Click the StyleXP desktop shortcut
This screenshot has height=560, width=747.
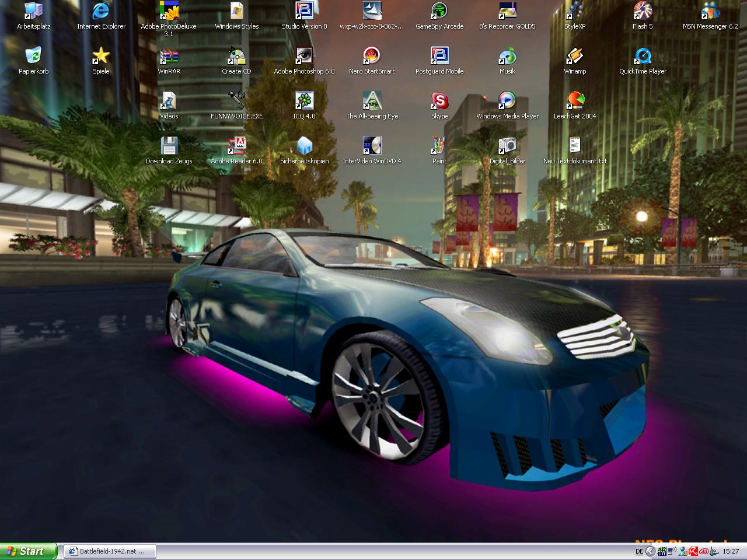pyautogui.click(x=575, y=16)
